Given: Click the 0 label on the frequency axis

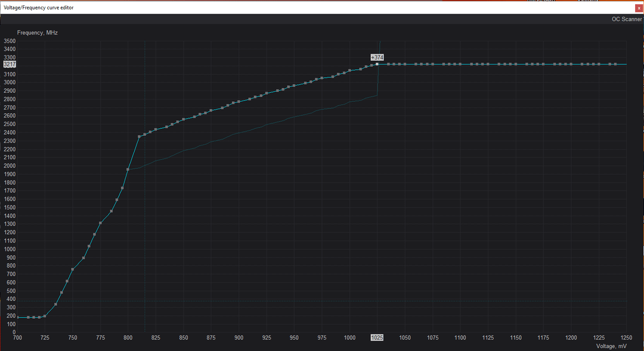Looking at the screenshot, I should pos(13,332).
